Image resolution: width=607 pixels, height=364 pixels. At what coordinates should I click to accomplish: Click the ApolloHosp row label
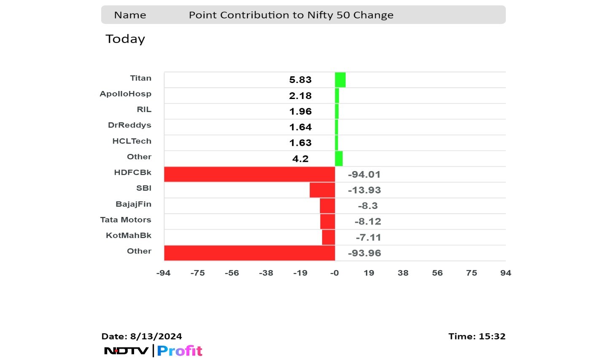click(x=125, y=94)
